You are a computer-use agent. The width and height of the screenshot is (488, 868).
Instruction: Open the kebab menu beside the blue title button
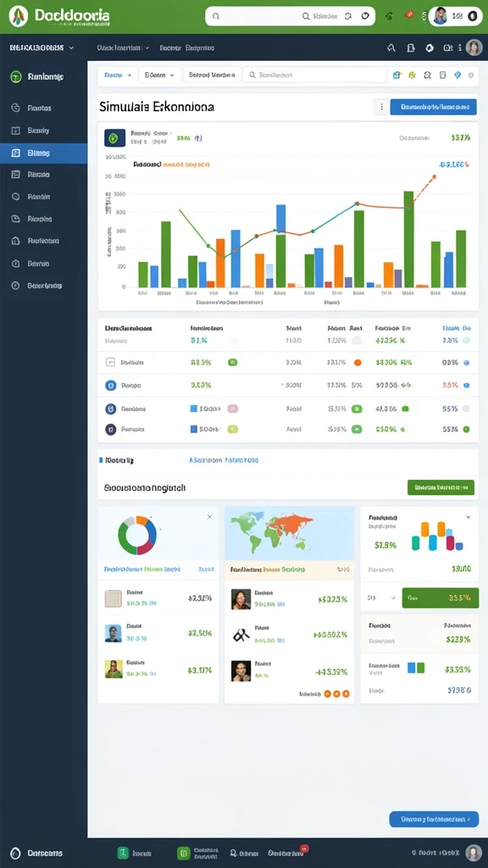381,107
